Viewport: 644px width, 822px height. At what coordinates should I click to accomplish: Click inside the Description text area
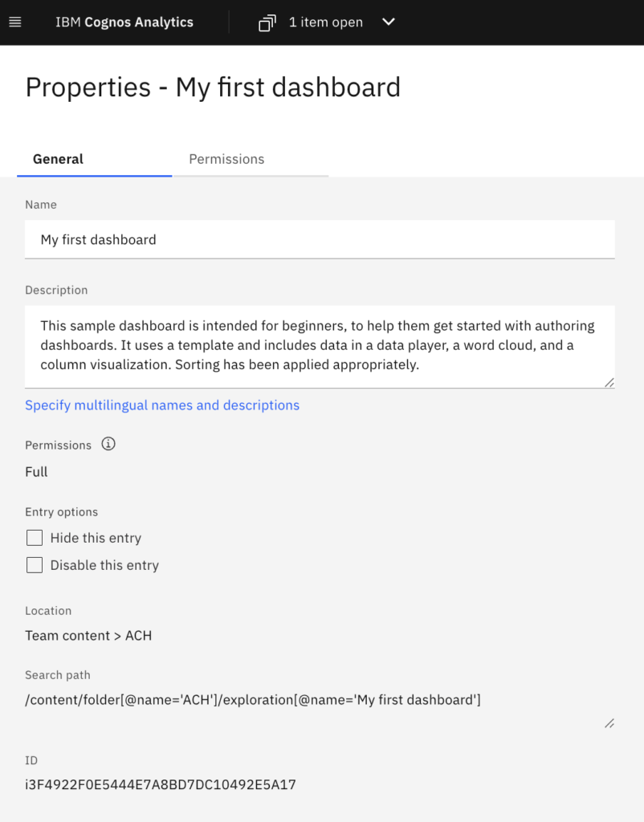(x=320, y=346)
